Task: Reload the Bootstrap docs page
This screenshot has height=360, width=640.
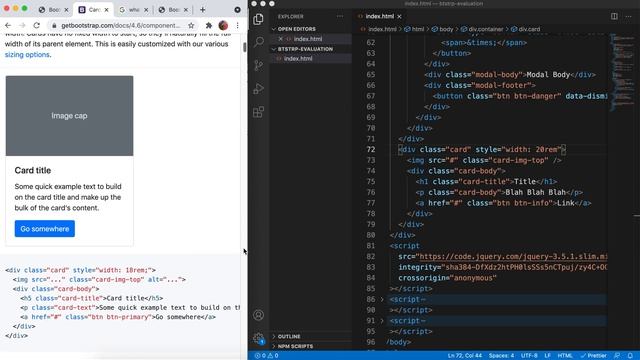Action: coord(36,25)
